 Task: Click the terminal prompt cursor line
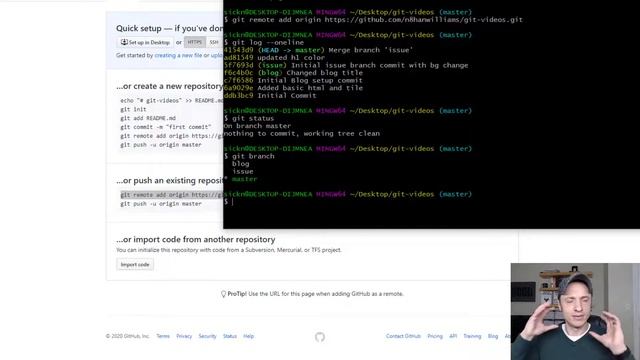[229, 202]
